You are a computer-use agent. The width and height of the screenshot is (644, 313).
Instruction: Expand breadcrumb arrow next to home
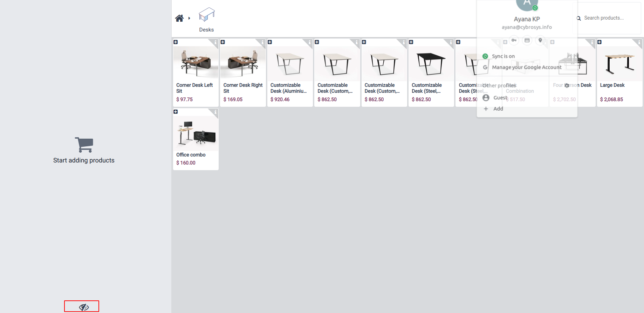pos(189,18)
